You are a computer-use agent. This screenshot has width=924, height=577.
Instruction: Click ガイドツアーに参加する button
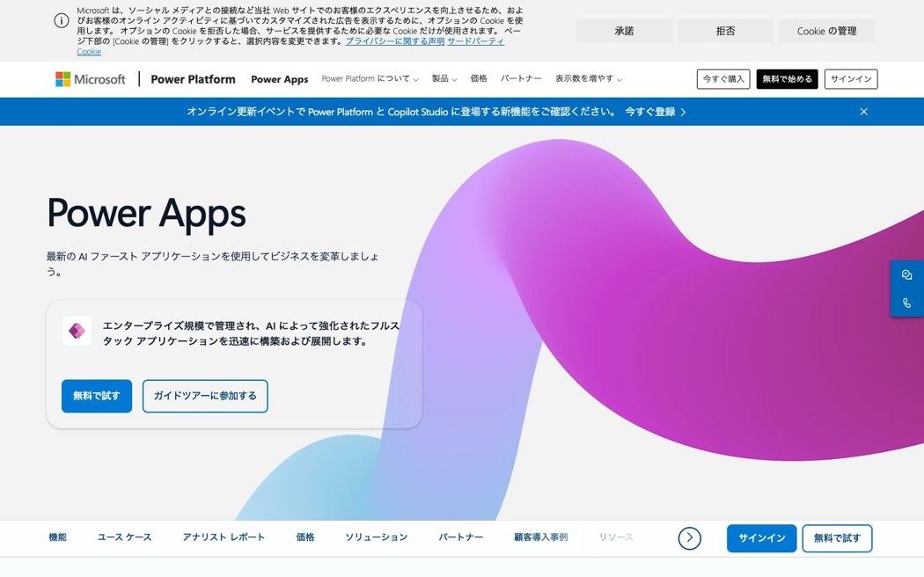click(205, 396)
